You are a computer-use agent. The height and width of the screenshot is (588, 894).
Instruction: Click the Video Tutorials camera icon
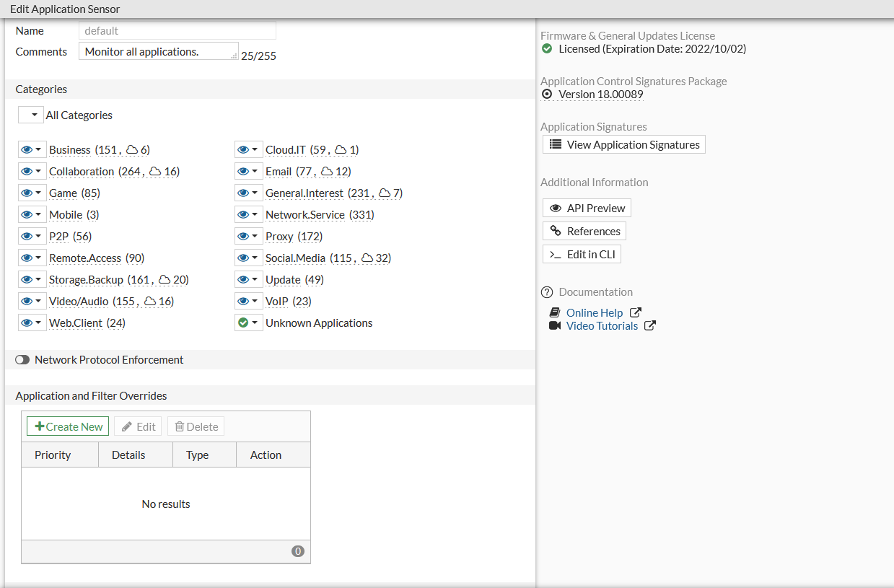(x=555, y=326)
